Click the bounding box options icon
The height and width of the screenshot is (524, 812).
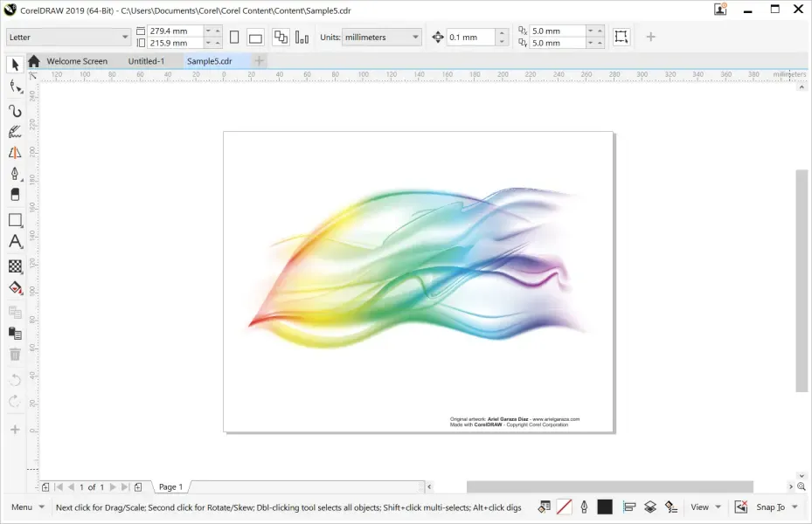(x=621, y=37)
